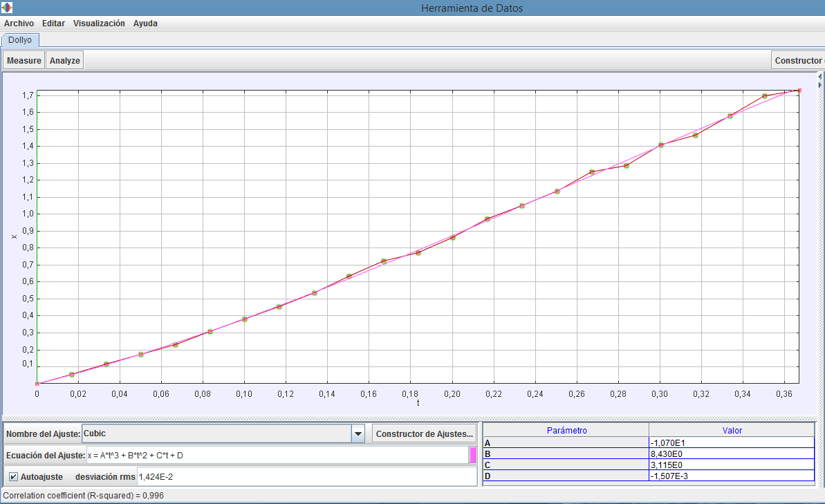Click the app icon in the title bar
The height and width of the screenshot is (504, 825).
(7, 8)
